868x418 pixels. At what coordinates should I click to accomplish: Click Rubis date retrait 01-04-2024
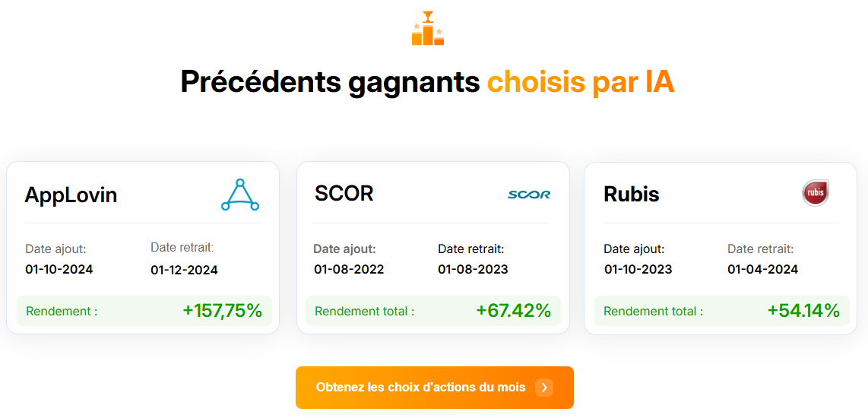763,270
